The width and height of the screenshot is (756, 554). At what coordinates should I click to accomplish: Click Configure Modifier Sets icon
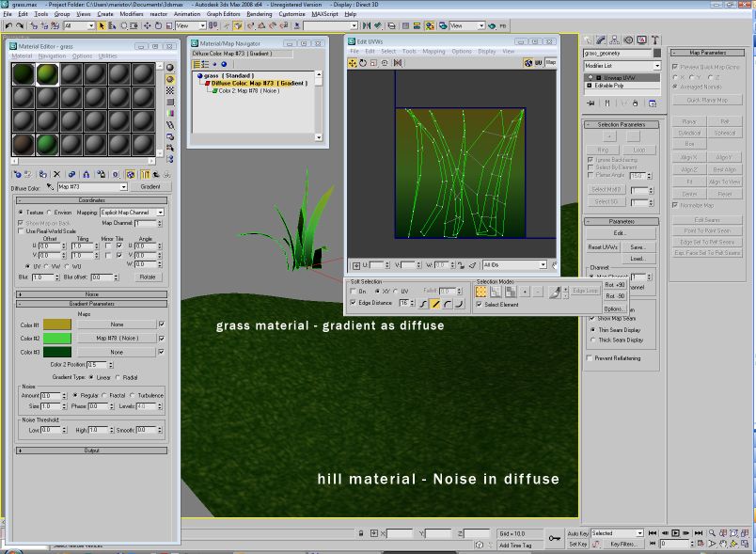point(653,103)
